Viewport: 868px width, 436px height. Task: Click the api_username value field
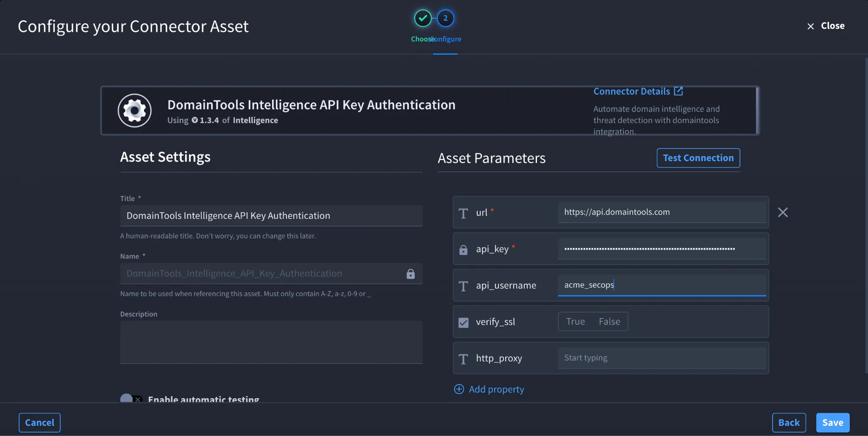tap(662, 285)
